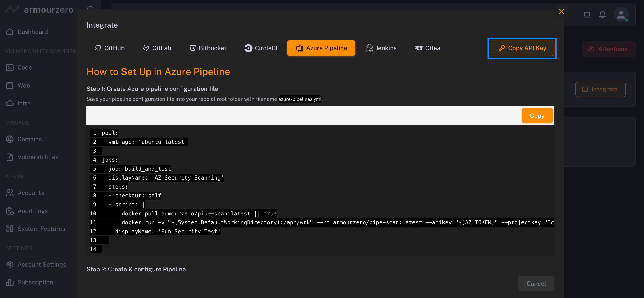644x298 pixels.
Task: Go to Code scanner in sidebar
Action: coord(25,68)
